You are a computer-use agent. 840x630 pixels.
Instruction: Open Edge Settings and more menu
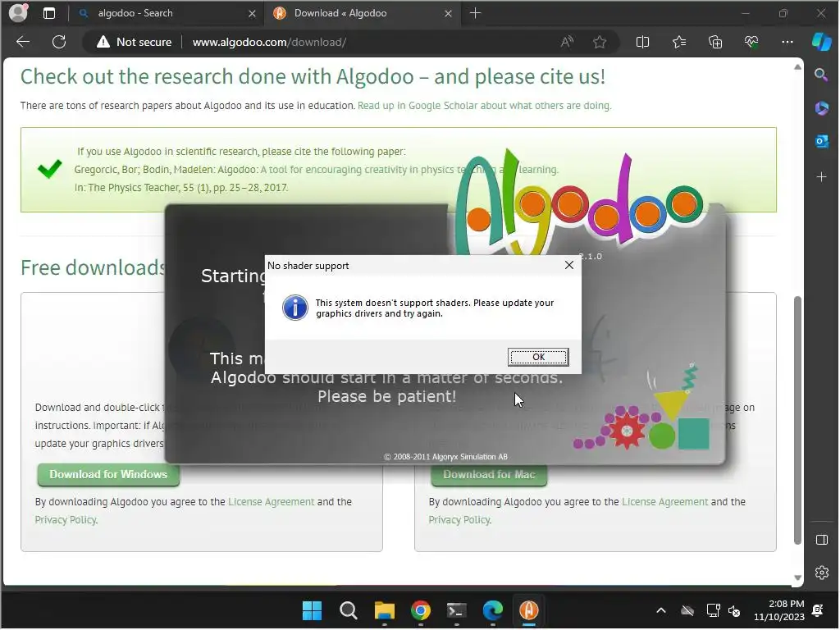pyautogui.click(x=787, y=42)
